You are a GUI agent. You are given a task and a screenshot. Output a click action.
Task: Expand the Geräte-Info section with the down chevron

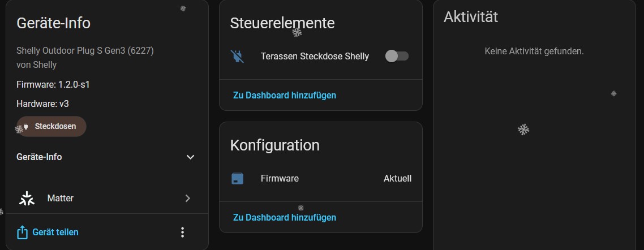point(191,157)
